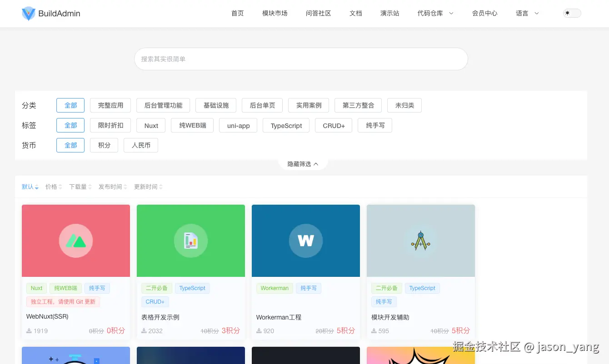Select the TypeScript tag filter
The height and width of the screenshot is (364, 609).
pyautogui.click(x=286, y=125)
